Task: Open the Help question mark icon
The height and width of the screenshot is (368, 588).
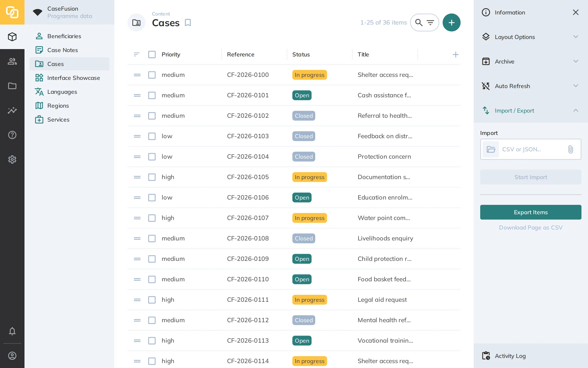Action: pos(12,135)
